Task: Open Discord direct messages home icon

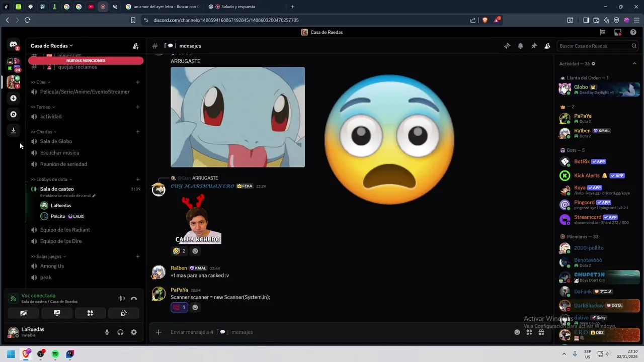Action: 14,45
